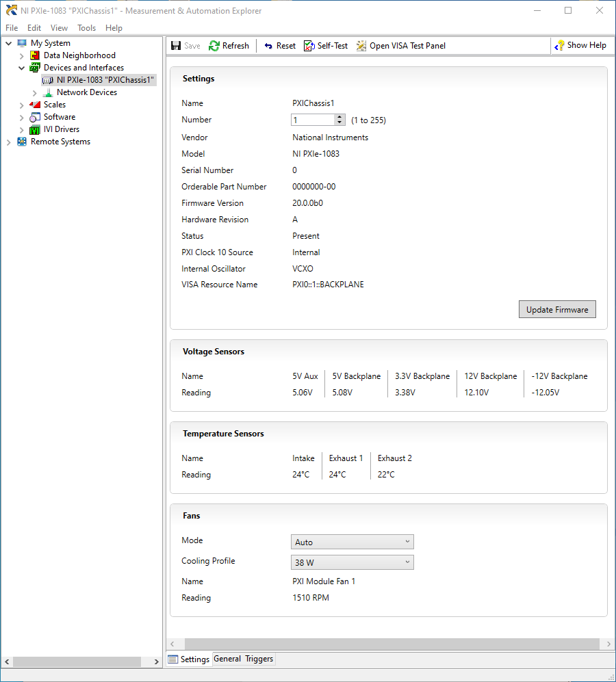Open the Edit menu
Screen dimensions: 616x682
click(34, 28)
